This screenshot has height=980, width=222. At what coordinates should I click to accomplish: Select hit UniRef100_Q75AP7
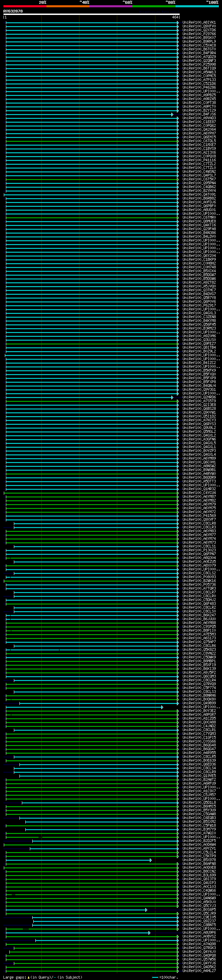tap(199, 642)
